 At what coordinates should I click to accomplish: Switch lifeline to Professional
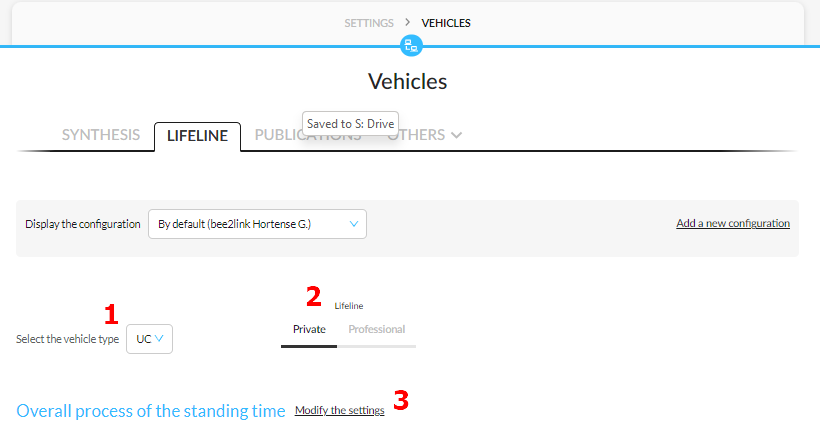[x=377, y=329]
